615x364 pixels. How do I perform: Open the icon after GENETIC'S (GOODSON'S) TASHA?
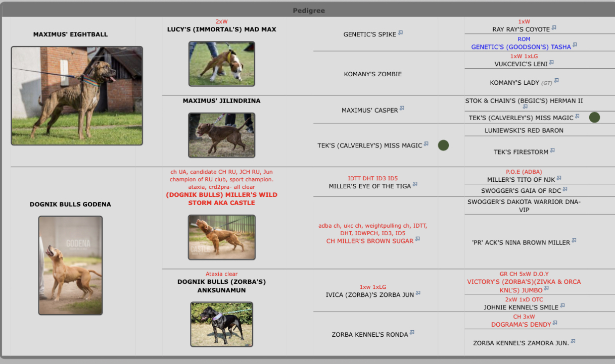coord(575,45)
